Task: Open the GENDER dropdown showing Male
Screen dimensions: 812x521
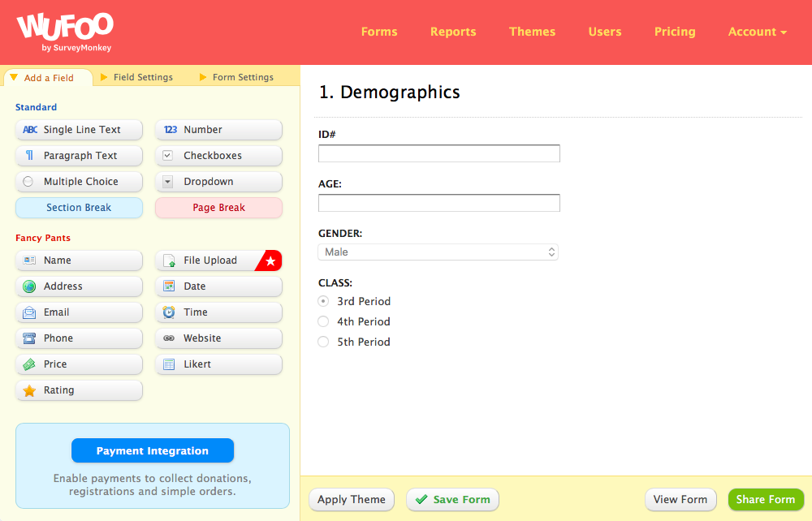Action: [x=438, y=252]
